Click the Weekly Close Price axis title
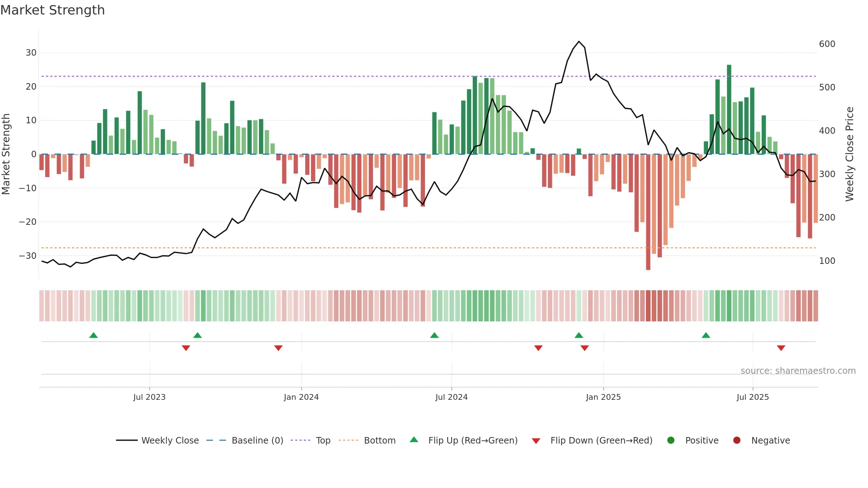Screen dimensions: 868x488 pyautogui.click(x=850, y=154)
